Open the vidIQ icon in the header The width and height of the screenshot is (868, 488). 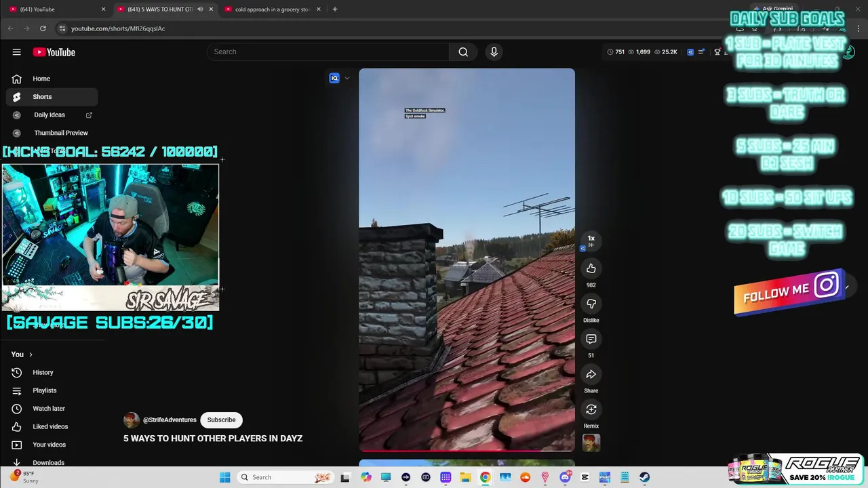pos(690,52)
